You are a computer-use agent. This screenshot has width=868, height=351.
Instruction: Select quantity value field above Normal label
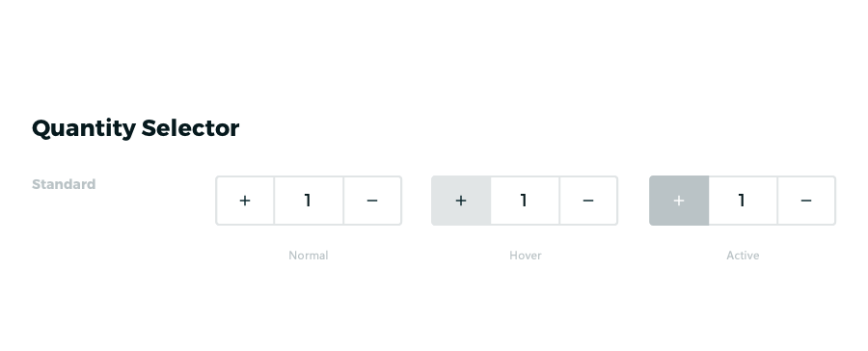pos(309,201)
